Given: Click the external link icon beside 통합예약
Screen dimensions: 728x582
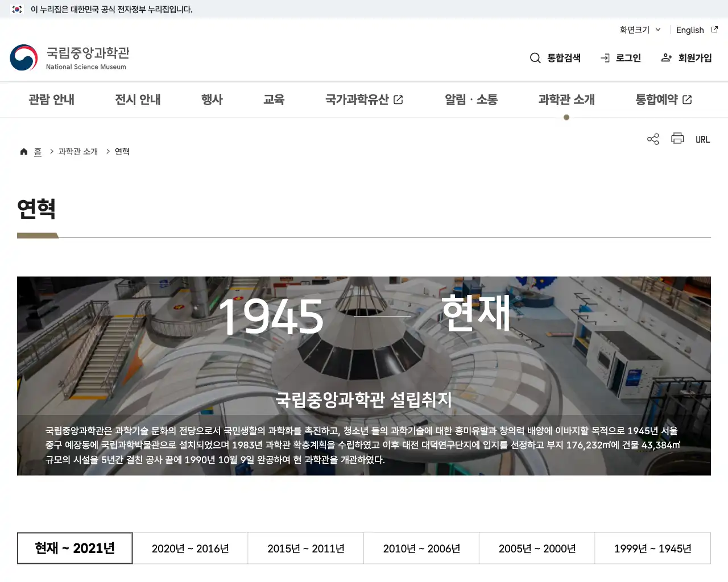Looking at the screenshot, I should pyautogui.click(x=687, y=99).
